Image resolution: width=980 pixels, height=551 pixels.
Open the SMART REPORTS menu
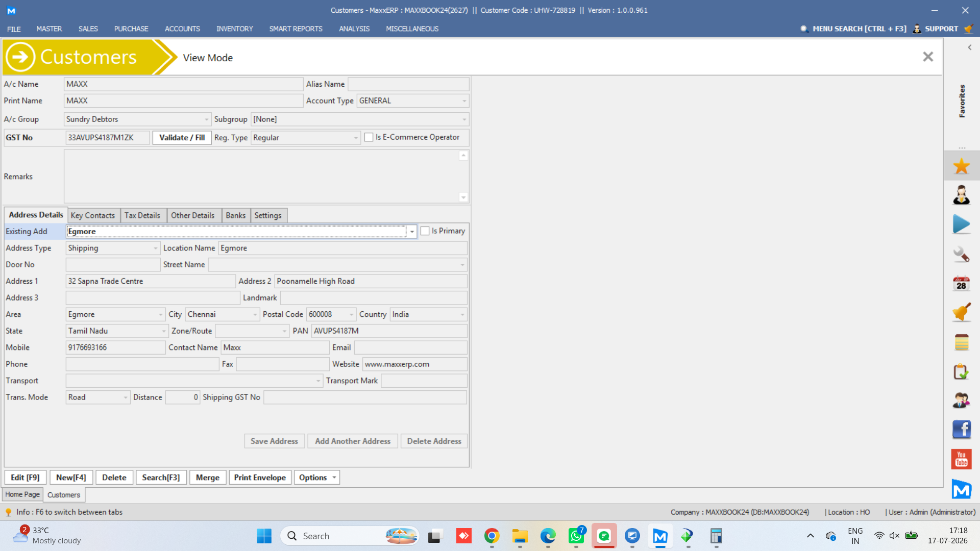[296, 29]
